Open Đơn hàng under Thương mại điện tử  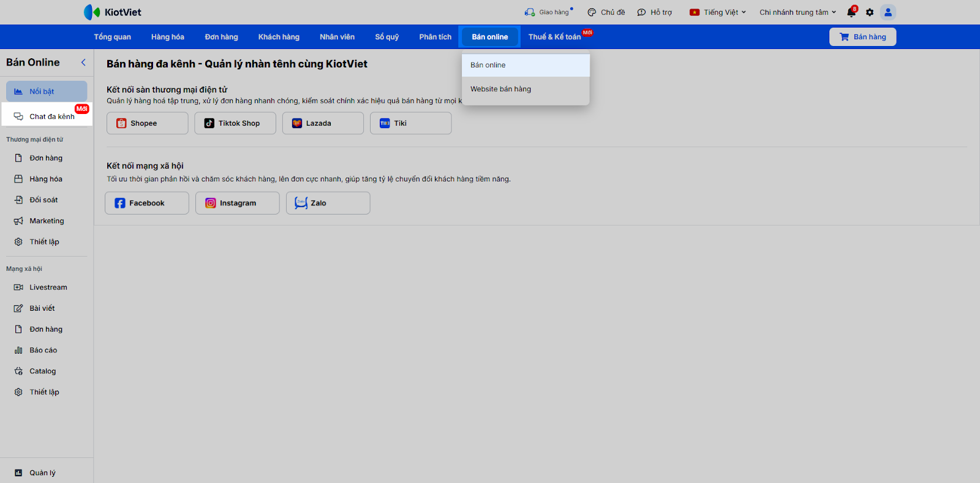click(x=47, y=158)
